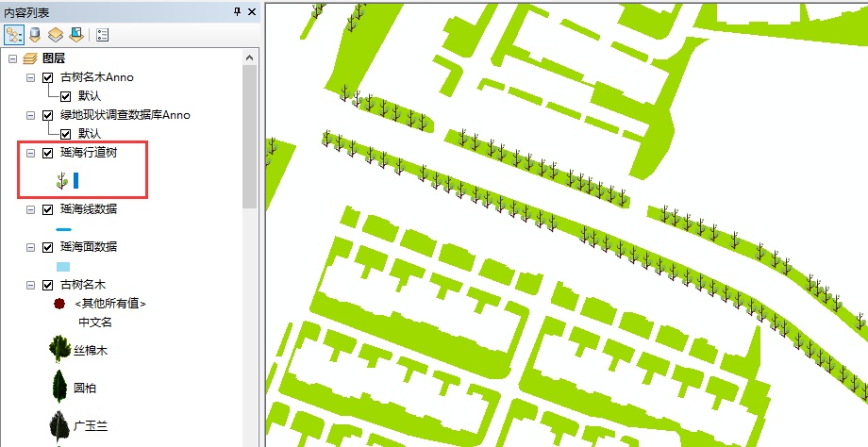Toggle visibility of 瑶海线数据 layer

coord(47,209)
